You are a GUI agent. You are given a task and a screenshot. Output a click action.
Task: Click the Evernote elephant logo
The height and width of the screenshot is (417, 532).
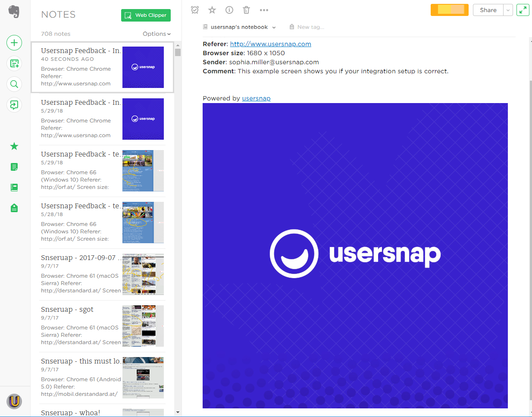14,11
